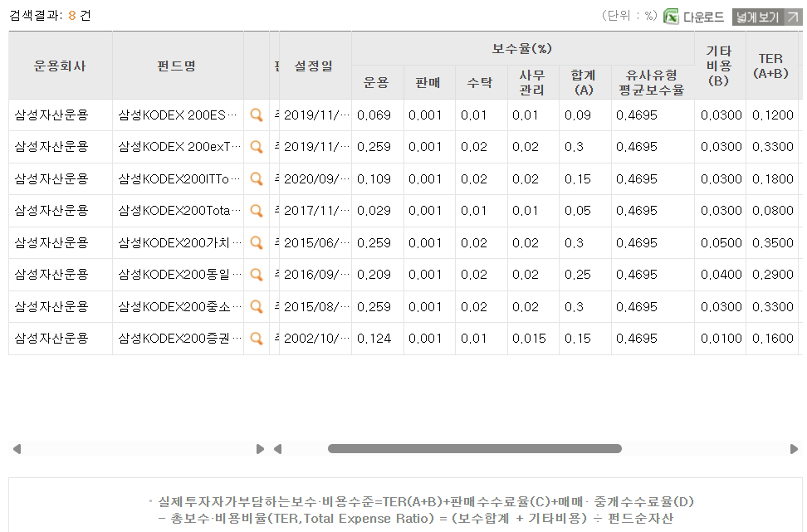Screen dimensions: 807x532
Task: Click TER value 0.1800
Action: [773, 179]
